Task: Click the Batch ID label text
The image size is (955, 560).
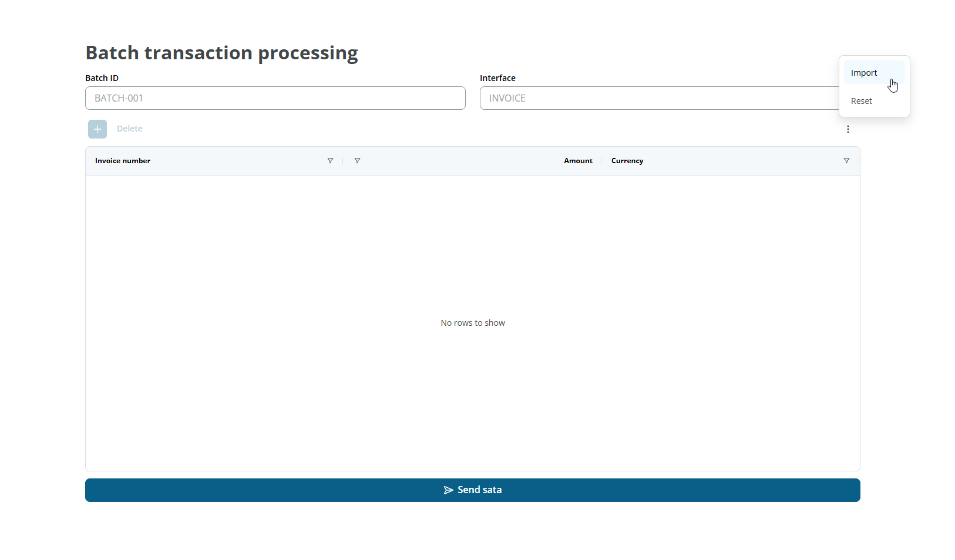Action: [102, 77]
